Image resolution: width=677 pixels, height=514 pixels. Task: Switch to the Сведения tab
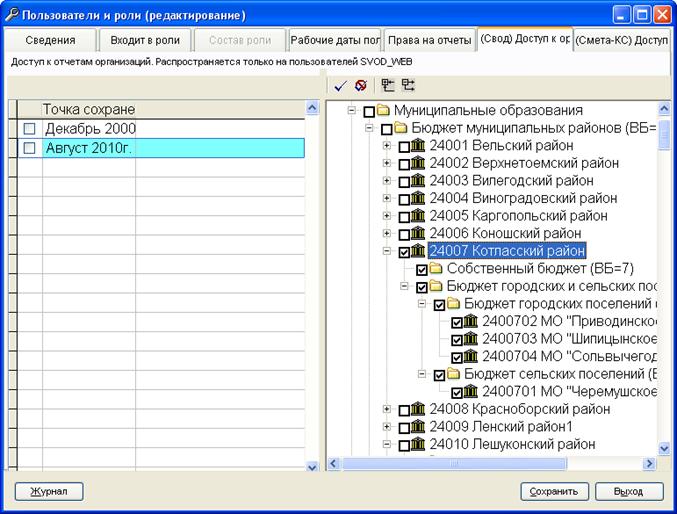coord(50,40)
